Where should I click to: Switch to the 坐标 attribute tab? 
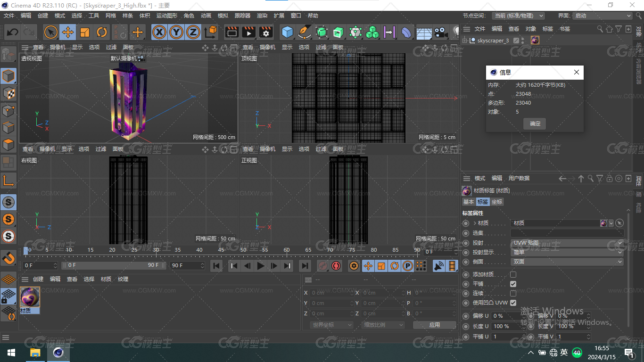(x=497, y=202)
